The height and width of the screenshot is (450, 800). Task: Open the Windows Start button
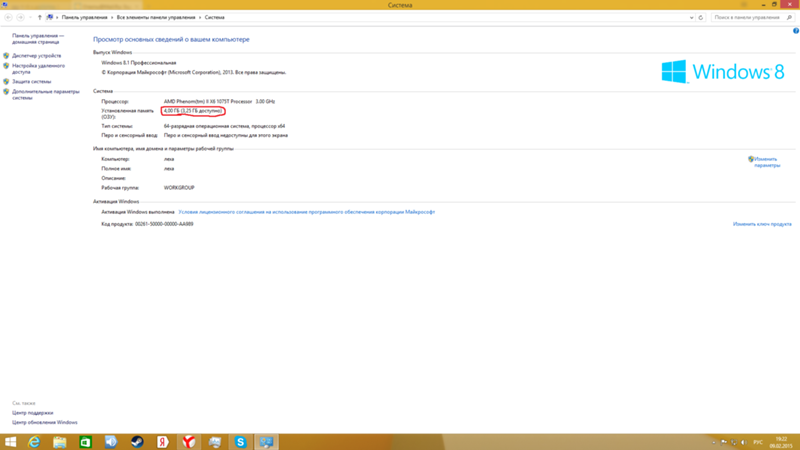click(10, 442)
